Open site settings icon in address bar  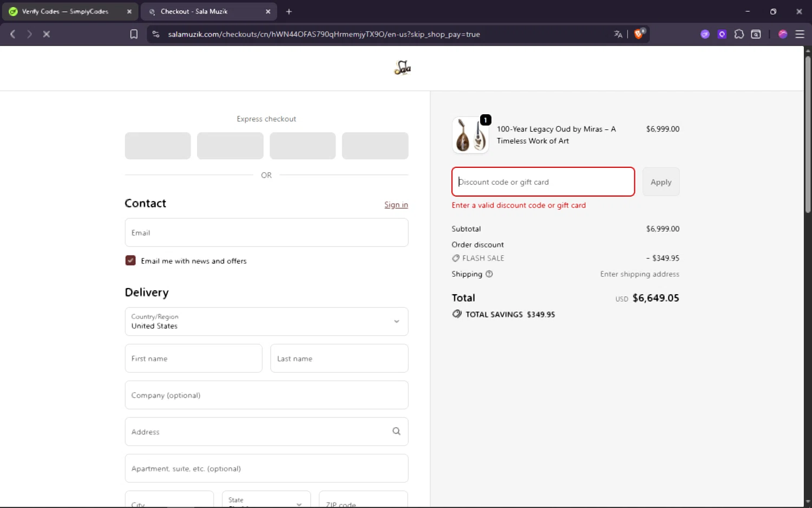pos(156,34)
